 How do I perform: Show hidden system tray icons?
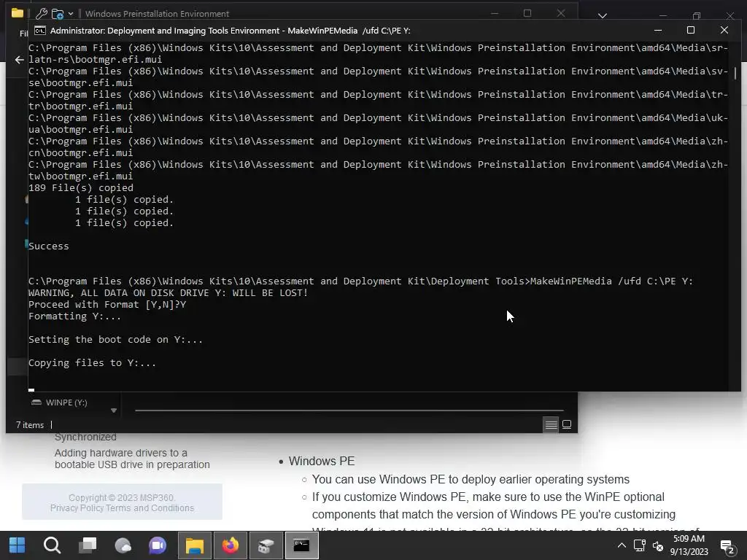pos(622,545)
